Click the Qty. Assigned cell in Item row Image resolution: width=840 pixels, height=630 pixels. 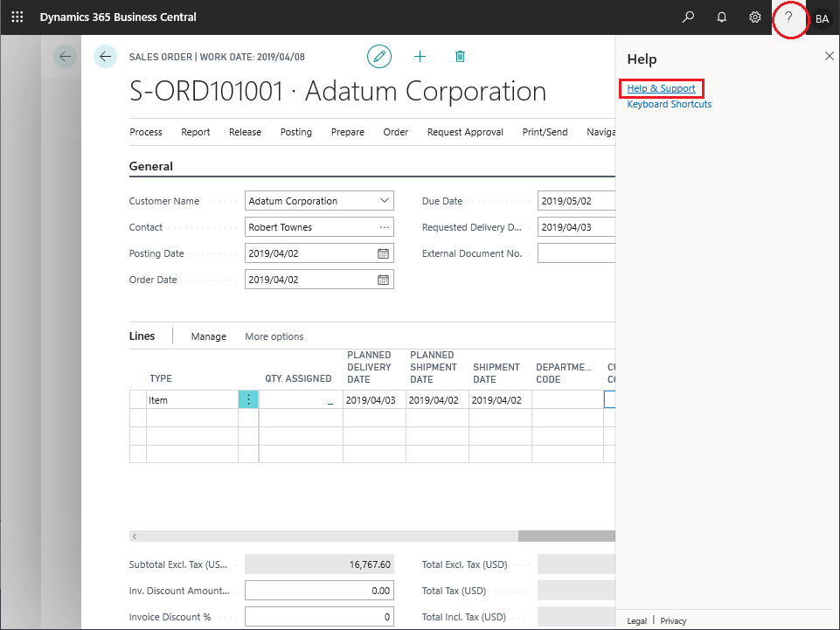click(x=301, y=400)
